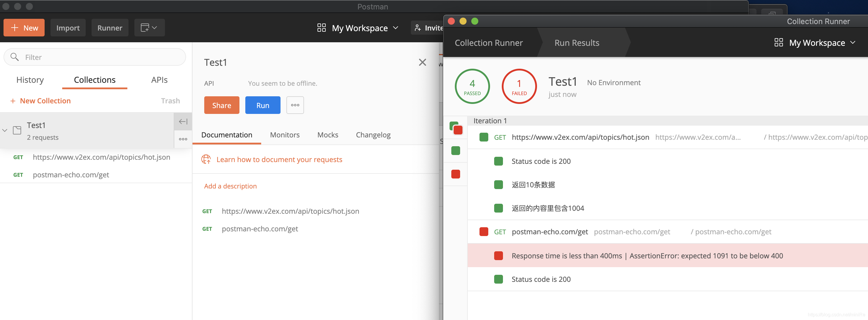Viewport: 868px width, 320px height.
Task: Click green square beside 返回10条数据
Action: 498,185
